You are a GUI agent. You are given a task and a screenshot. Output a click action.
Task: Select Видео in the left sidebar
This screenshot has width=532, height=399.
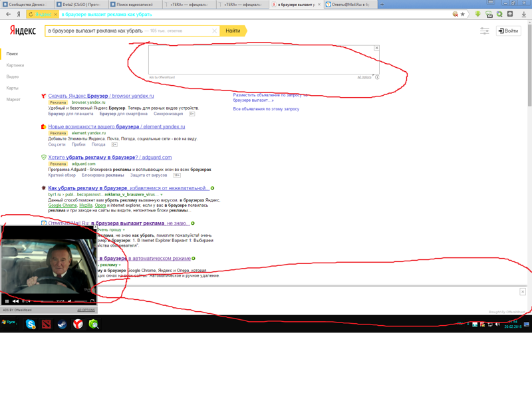13,76
